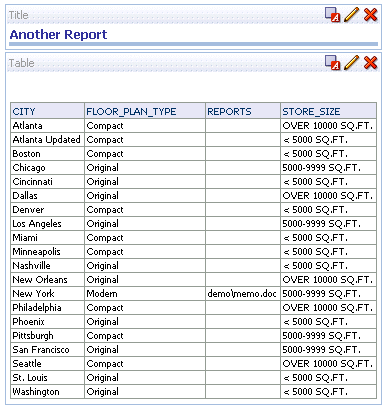
Task: Click the Modern floor plan cell
Action: click(145, 294)
